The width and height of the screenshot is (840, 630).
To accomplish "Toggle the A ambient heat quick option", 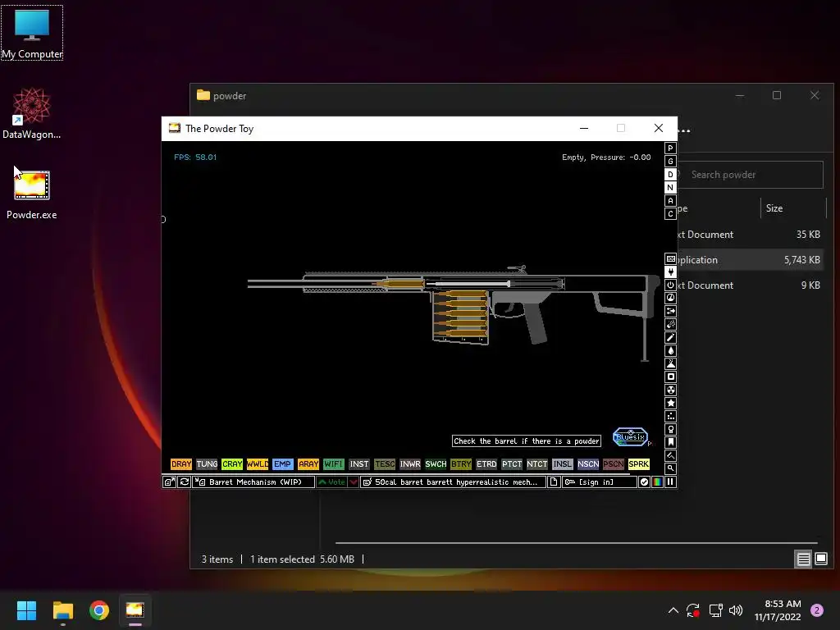I will tap(670, 201).
